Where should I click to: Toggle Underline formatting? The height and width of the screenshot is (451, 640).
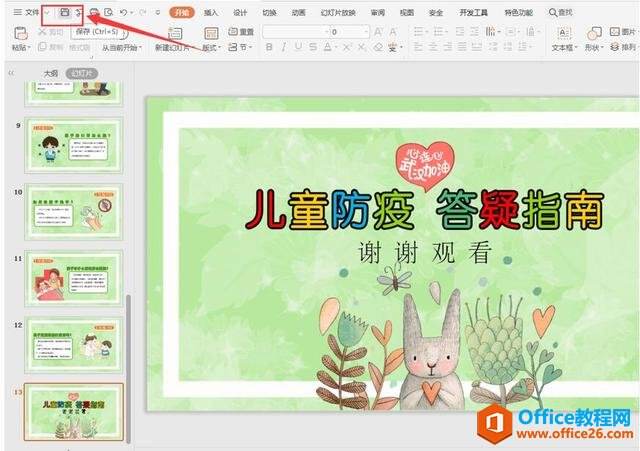[x=298, y=47]
